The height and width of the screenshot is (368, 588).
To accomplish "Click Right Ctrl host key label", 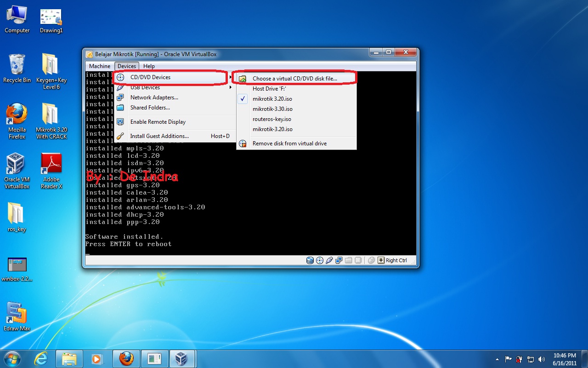I will [396, 260].
